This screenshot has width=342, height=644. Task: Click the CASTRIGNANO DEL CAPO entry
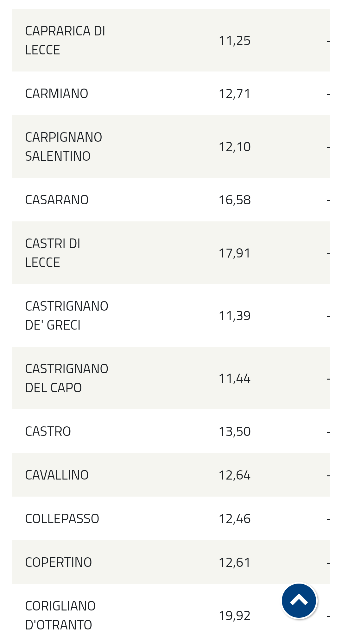pos(66,378)
